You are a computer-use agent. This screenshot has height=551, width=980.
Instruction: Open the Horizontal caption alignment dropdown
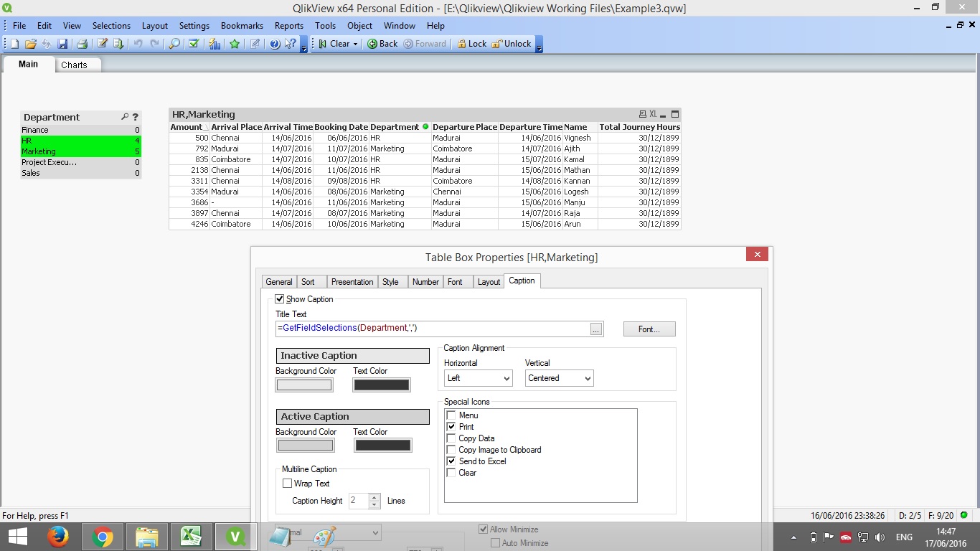tap(478, 378)
